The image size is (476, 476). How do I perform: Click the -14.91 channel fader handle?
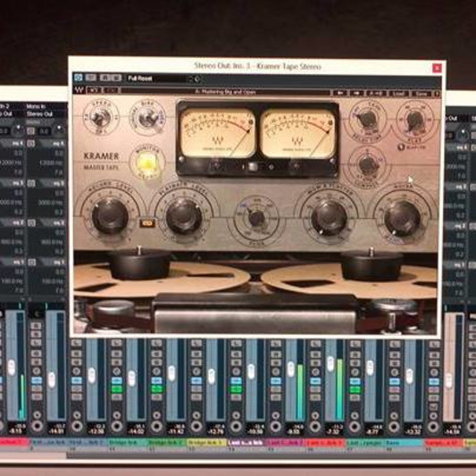point(52,380)
